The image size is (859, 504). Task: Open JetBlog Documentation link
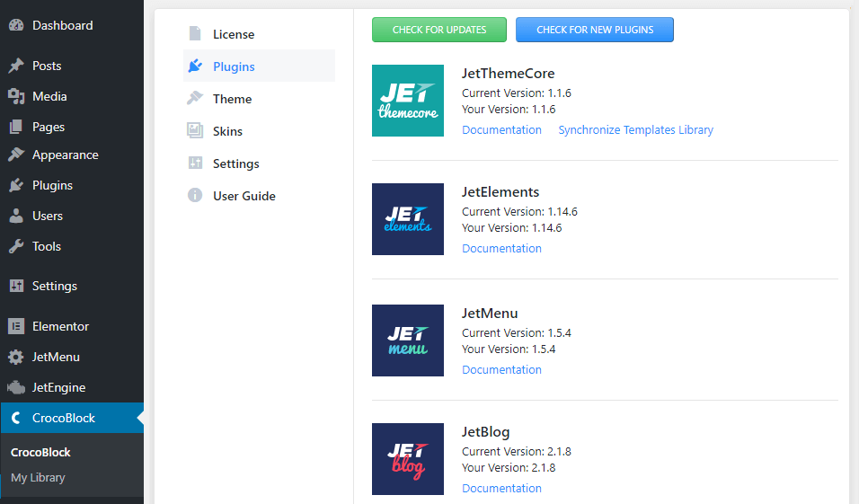(x=501, y=488)
